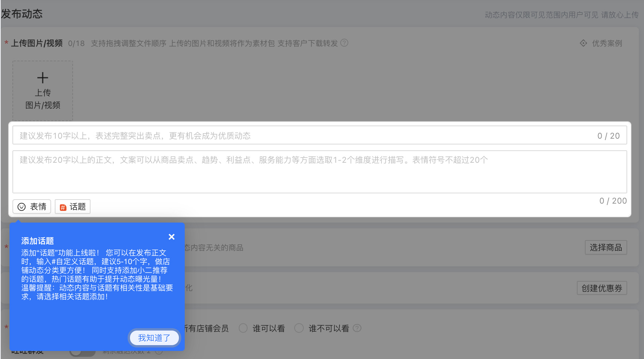Click the 创建优惠券 button
Screen dimensions: 644x359
(x=602, y=288)
